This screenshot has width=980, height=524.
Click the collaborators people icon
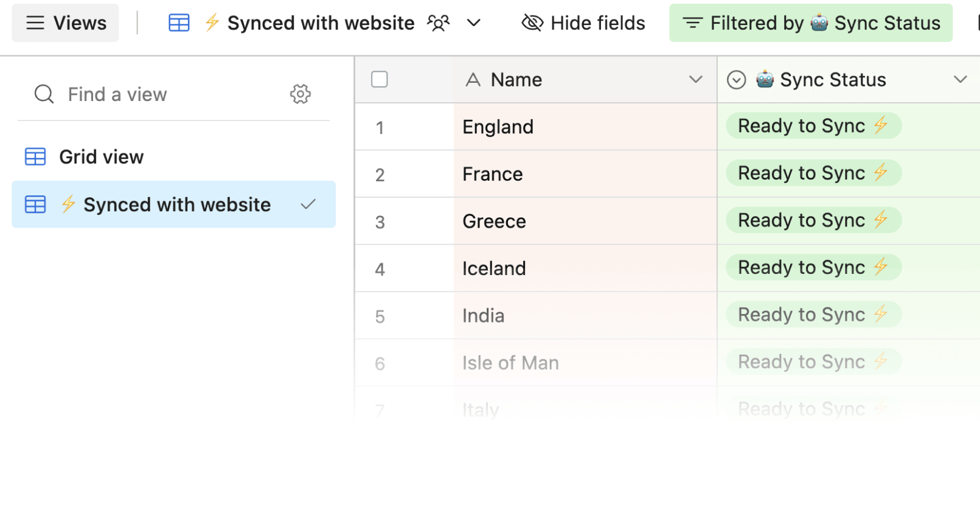click(438, 23)
